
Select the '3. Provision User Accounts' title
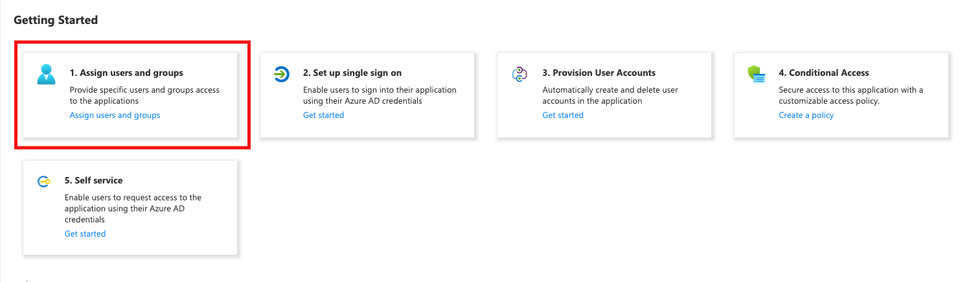598,73
